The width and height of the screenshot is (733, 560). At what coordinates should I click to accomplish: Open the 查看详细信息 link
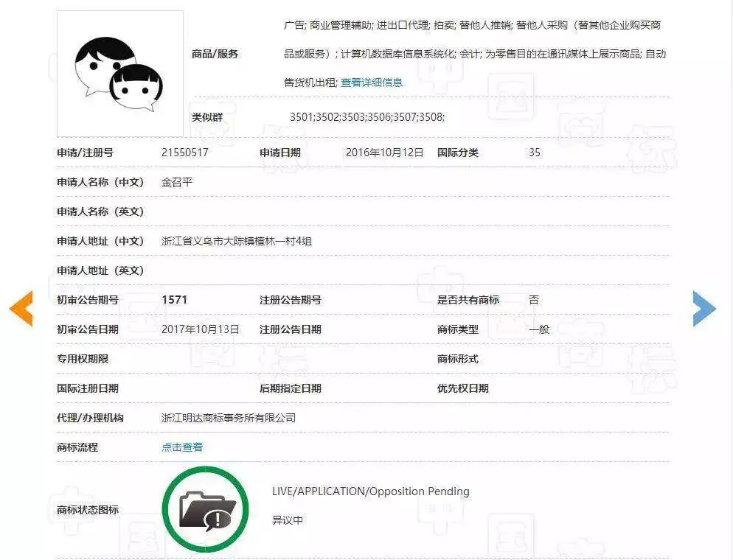pyautogui.click(x=372, y=83)
